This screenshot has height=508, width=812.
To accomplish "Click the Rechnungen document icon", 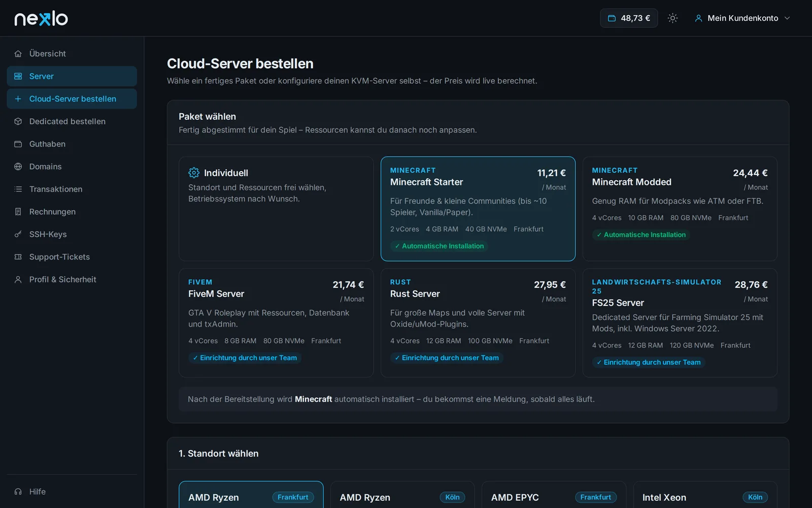I will coord(18,212).
